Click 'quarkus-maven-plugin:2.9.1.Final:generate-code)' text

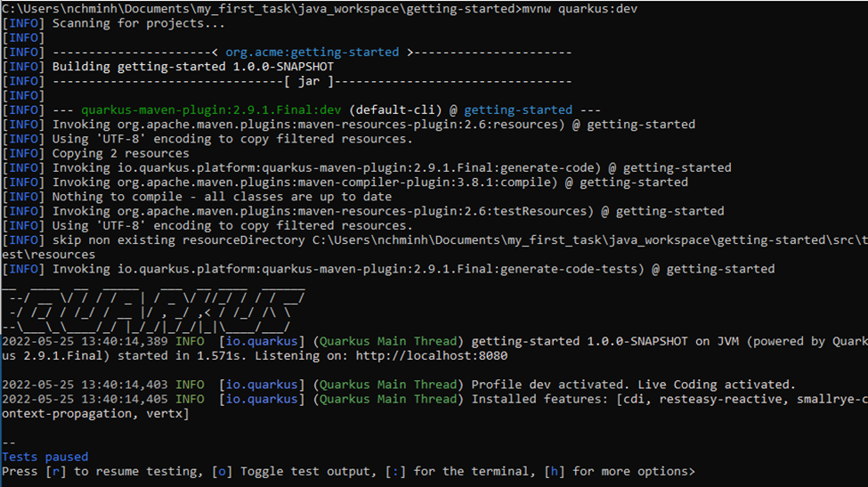[431, 167]
